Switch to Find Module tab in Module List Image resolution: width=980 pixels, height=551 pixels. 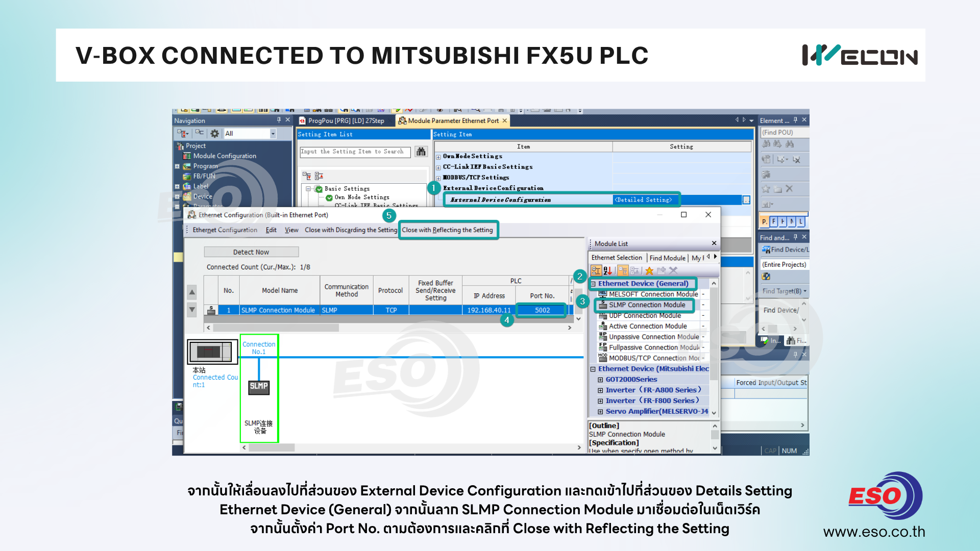[667, 258]
